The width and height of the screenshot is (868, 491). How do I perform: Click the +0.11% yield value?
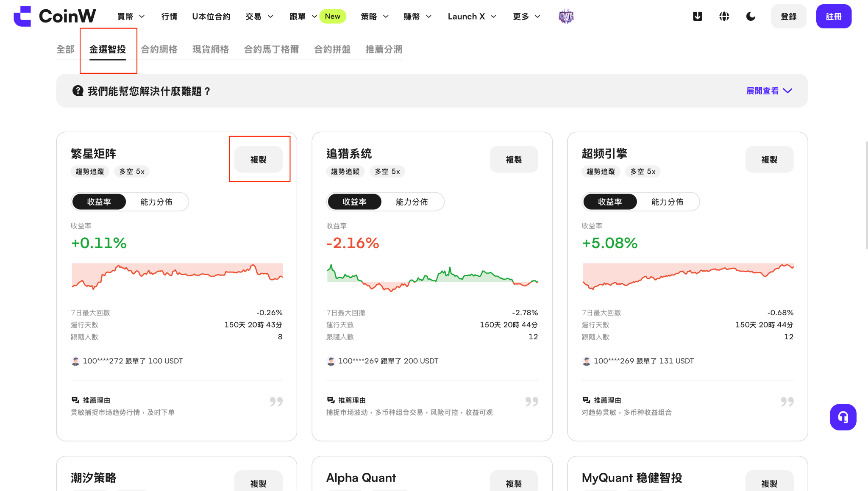tap(99, 243)
